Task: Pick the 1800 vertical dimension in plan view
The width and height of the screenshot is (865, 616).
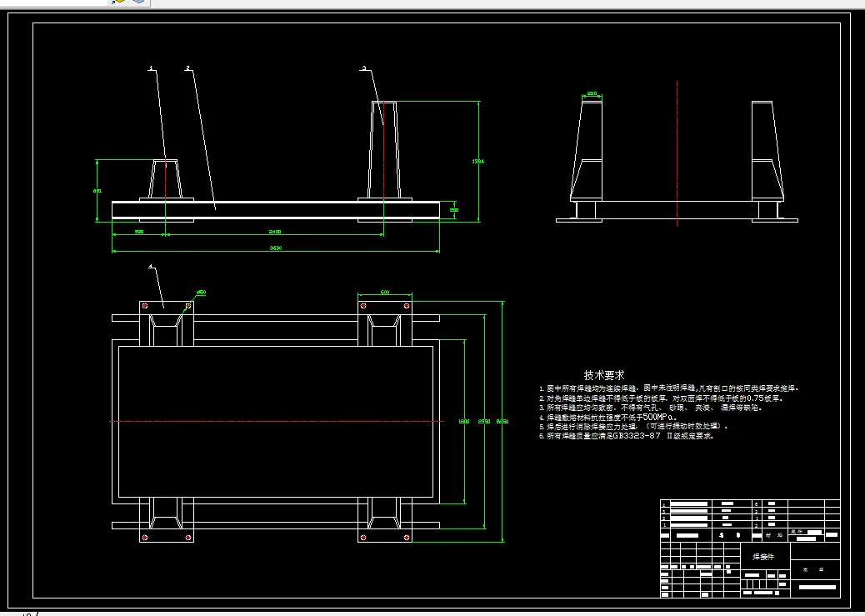Action: [x=464, y=421]
